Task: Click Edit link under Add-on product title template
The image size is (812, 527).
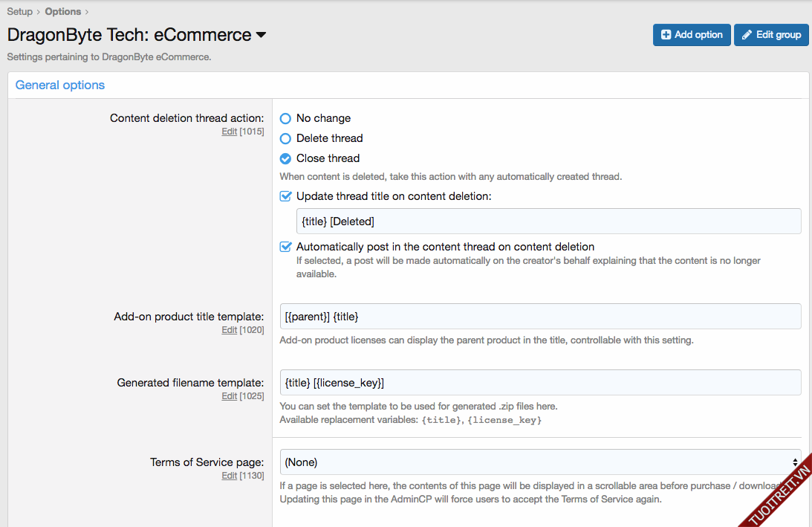Action: (x=229, y=330)
